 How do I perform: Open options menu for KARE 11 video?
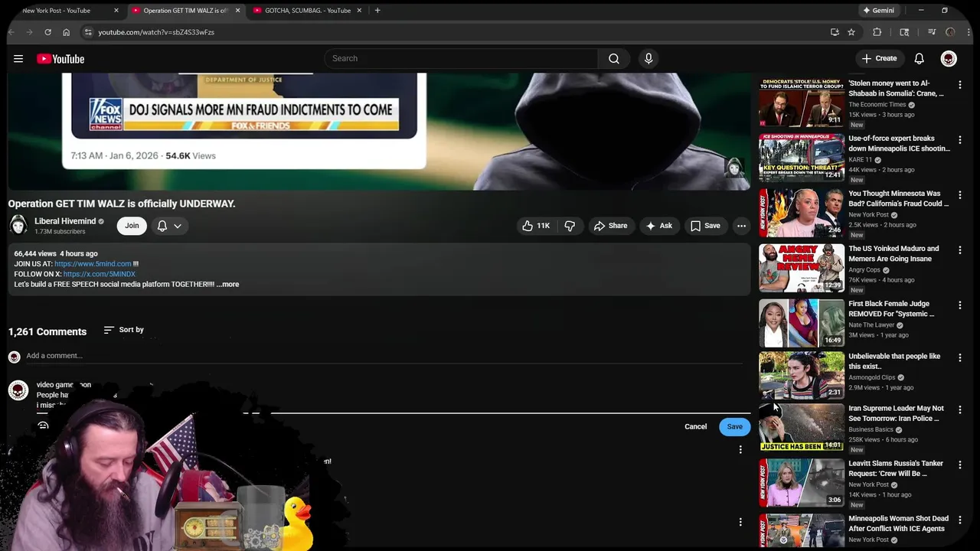click(x=960, y=140)
